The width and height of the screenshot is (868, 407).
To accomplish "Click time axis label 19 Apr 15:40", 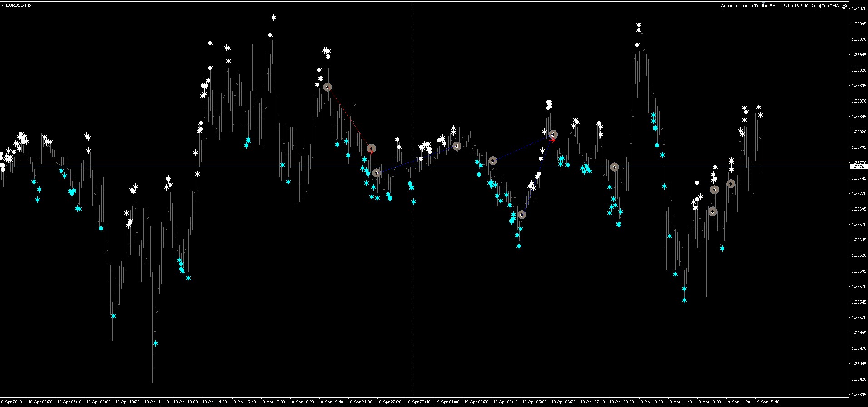I will (767, 402).
